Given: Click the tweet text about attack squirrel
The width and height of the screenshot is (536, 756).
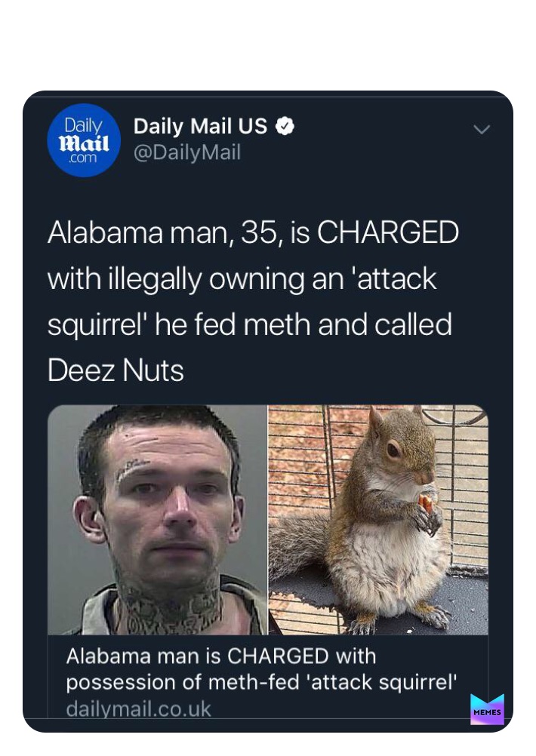Looking at the screenshot, I should [x=254, y=301].
